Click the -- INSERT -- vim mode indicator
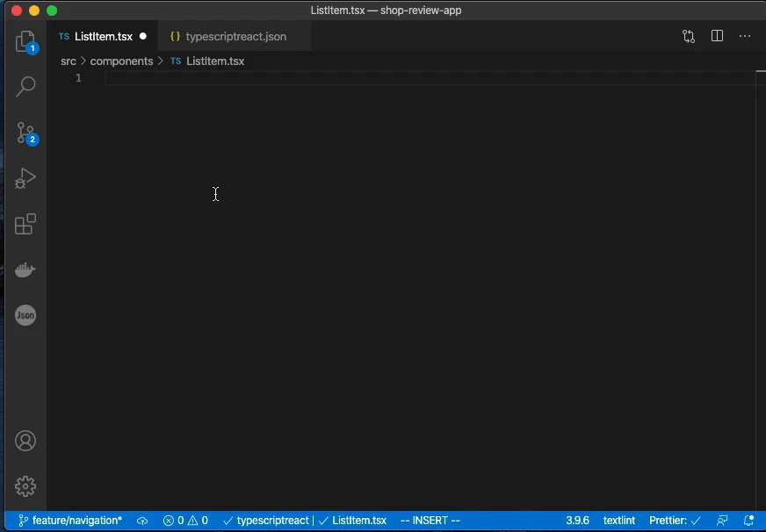766x532 pixels. [x=430, y=521]
